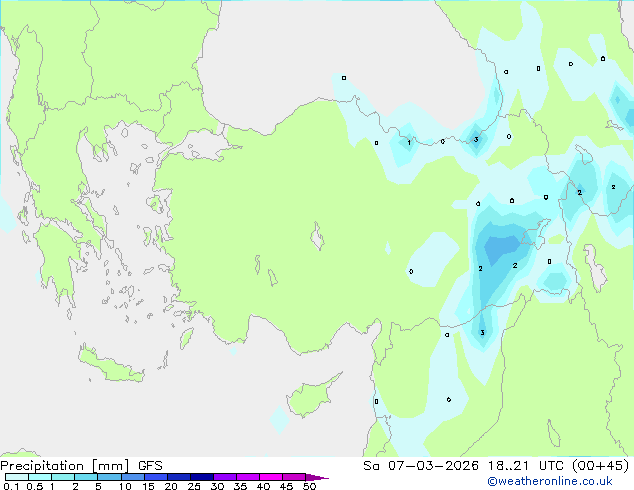Select the 'Sa 07-03-2026 18..21 UTC (00+45)' timestamp
This screenshot has height=490, width=634.
[496, 466]
